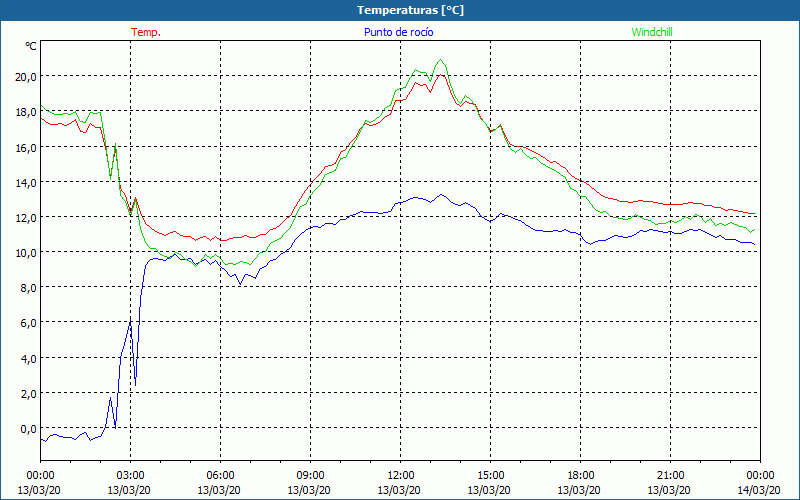Click the 4,0 y-axis value

(28, 358)
